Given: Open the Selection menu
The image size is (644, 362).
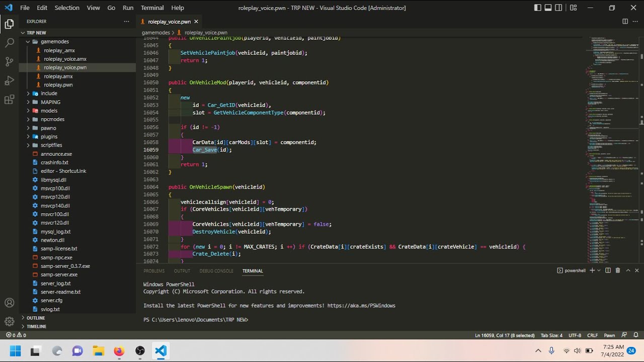Looking at the screenshot, I should click(x=67, y=8).
